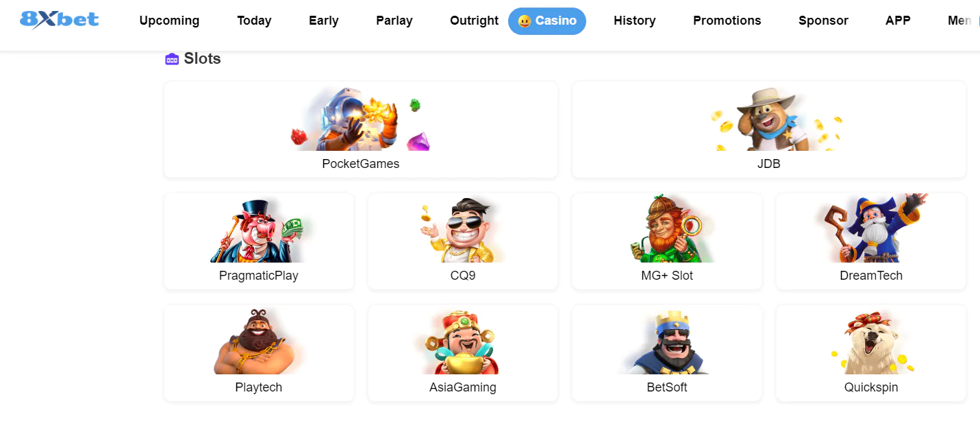Screen dimensions: 980x423
Task: Open the Early matches tab
Action: point(324,21)
